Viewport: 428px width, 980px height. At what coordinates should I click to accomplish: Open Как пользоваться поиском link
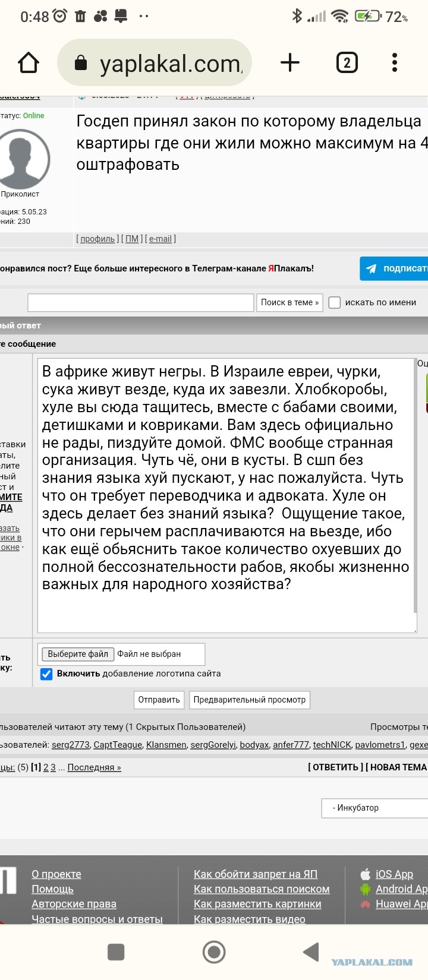point(262,889)
